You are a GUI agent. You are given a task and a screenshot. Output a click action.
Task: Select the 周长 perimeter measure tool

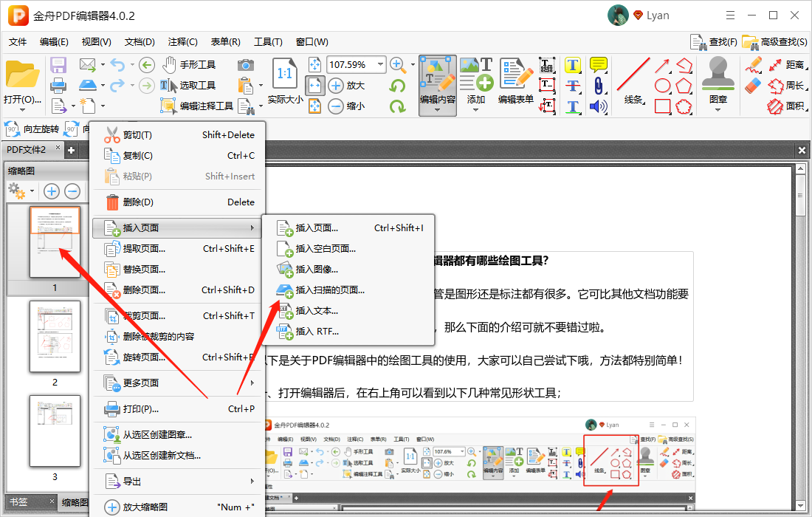(786, 86)
